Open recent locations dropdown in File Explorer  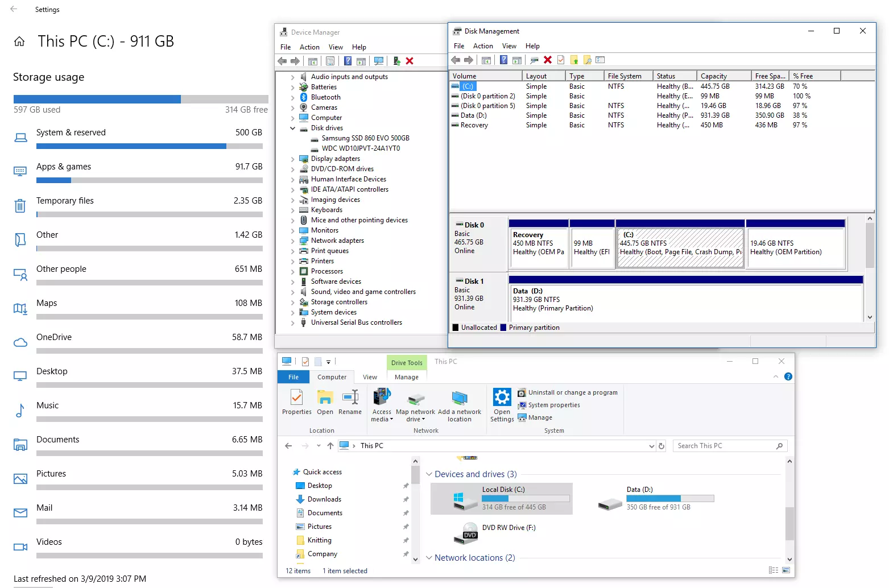click(x=319, y=446)
